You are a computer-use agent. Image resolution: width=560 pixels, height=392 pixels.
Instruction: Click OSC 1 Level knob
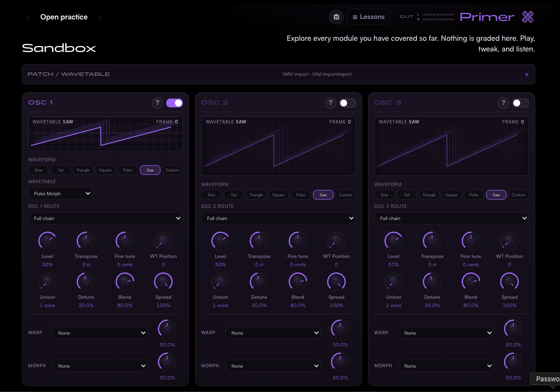48,241
